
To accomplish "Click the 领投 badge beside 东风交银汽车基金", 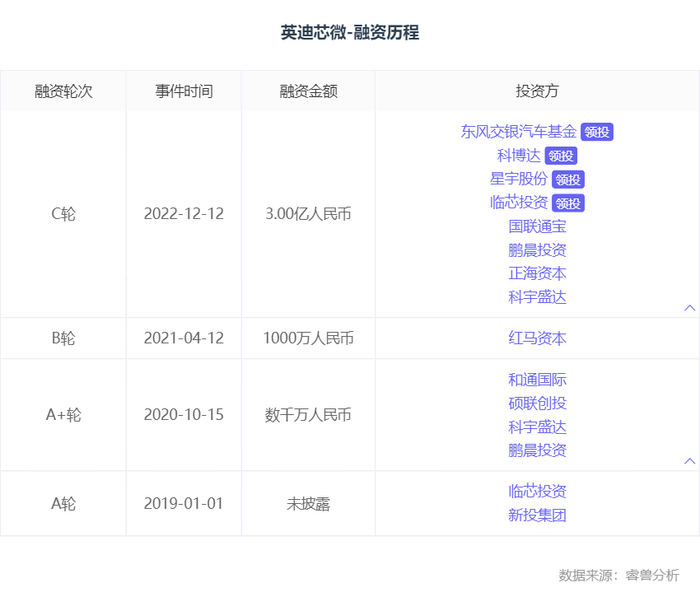I will 597,132.
